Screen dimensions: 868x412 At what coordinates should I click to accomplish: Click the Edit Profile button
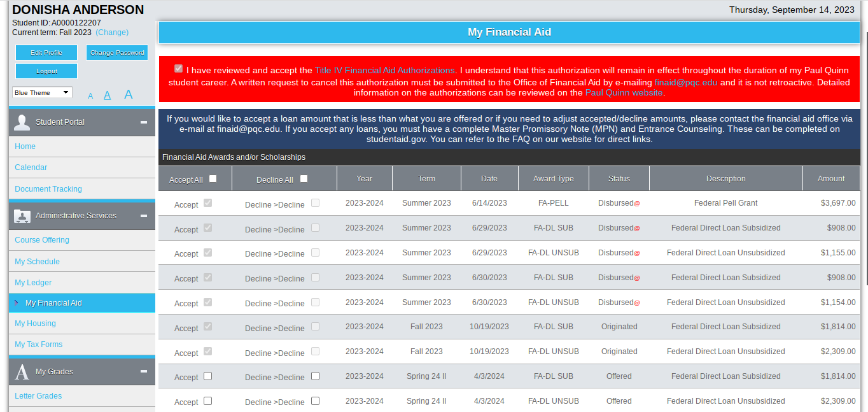click(x=46, y=53)
